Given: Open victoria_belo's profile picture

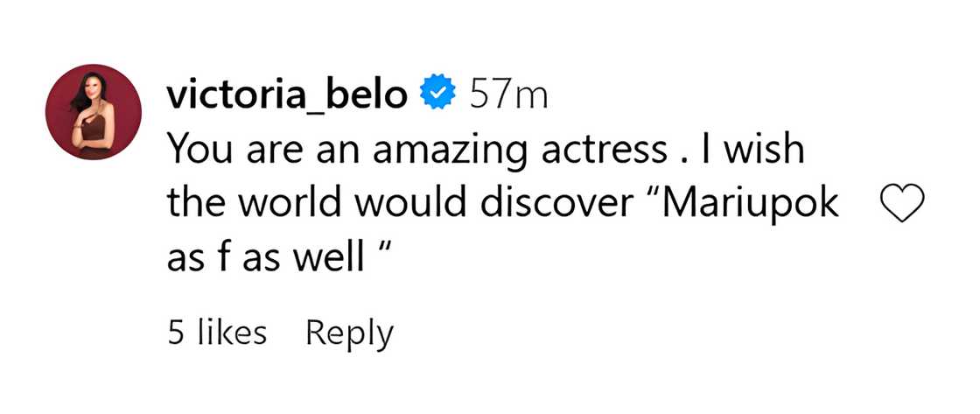Looking at the screenshot, I should click(x=94, y=111).
